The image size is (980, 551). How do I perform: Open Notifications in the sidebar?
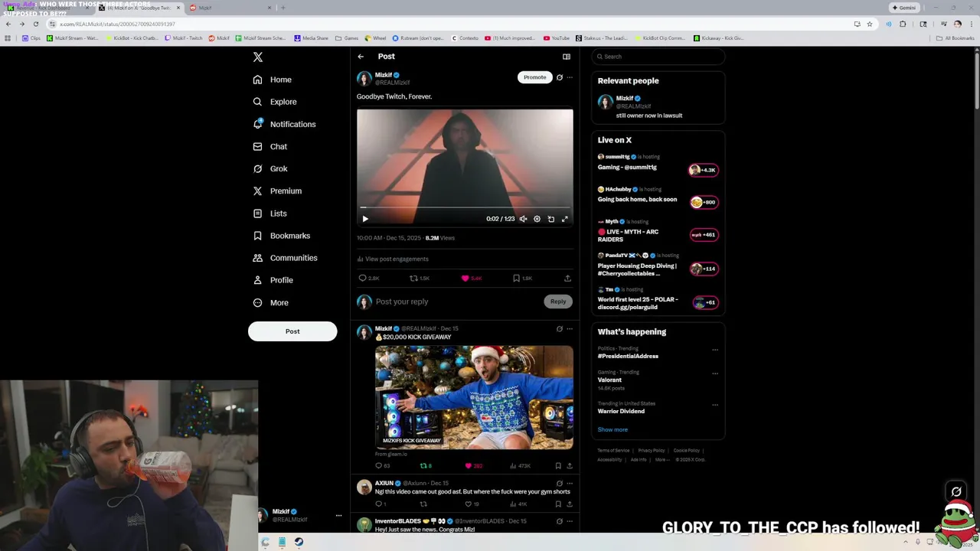(284, 124)
